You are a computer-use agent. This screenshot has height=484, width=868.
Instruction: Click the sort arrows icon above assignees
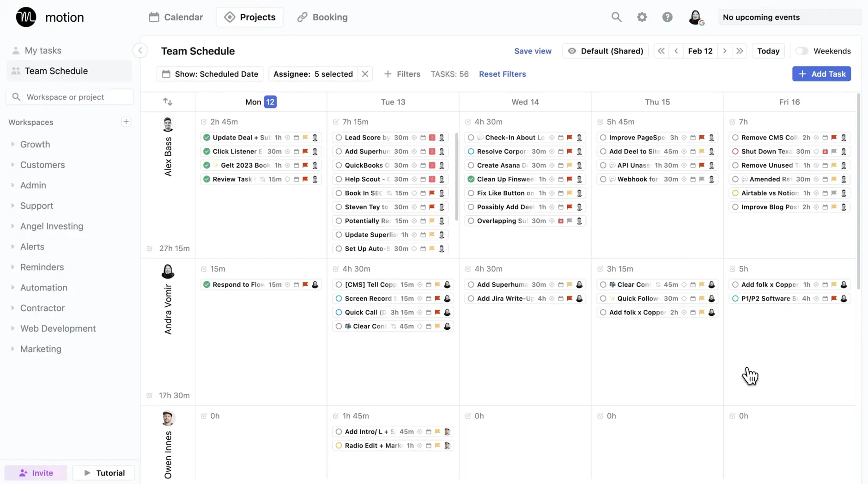tap(168, 102)
